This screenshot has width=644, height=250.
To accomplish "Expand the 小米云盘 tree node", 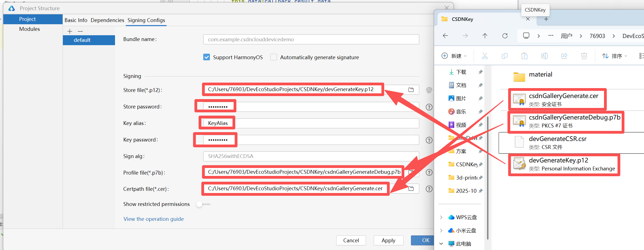I will tap(441, 230).
